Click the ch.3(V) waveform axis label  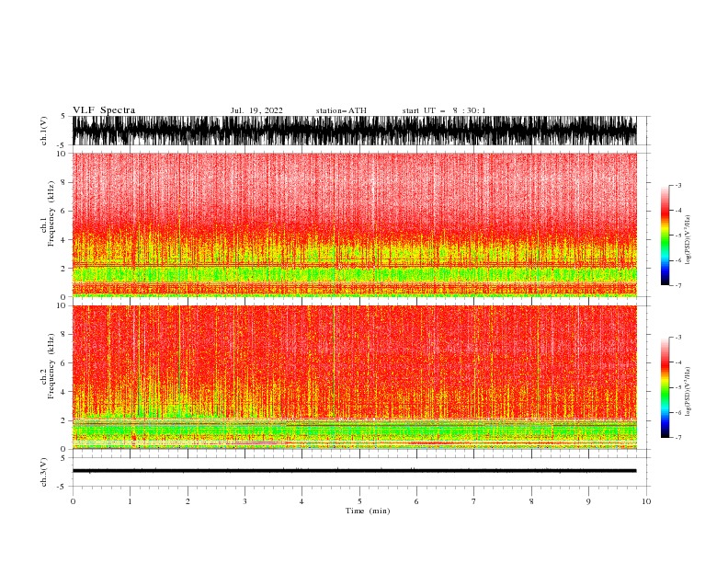(x=44, y=472)
